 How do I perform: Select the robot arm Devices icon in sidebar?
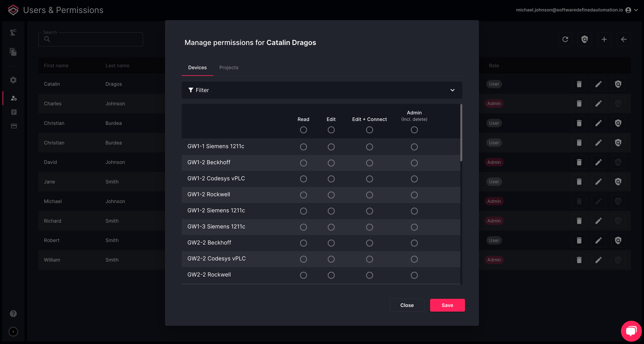click(x=13, y=32)
